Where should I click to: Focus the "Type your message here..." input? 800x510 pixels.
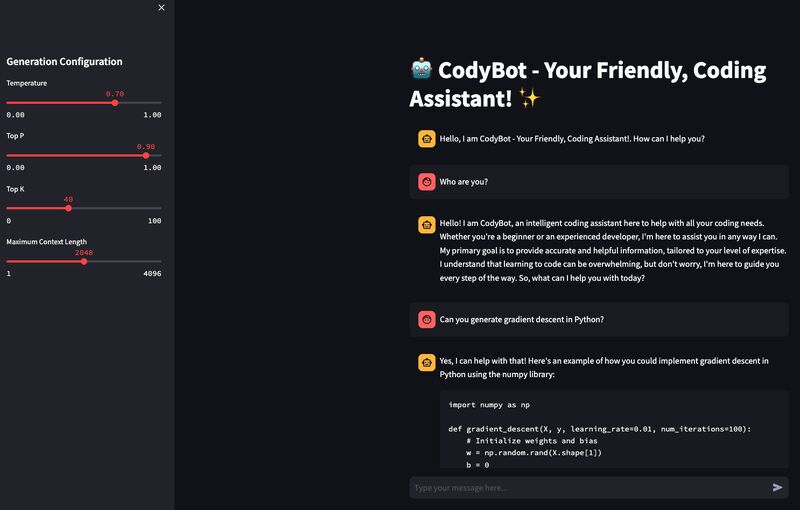point(589,488)
